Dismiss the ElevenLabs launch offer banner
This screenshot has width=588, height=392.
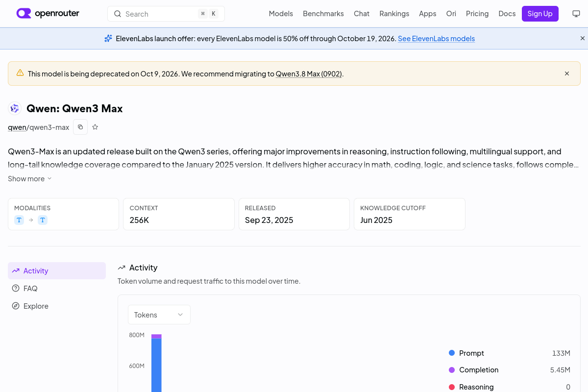tap(583, 38)
